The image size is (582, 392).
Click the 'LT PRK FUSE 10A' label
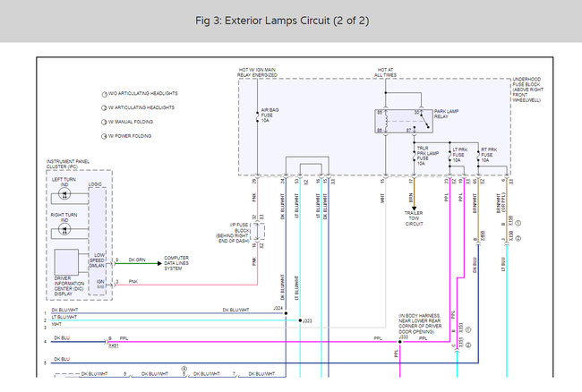460,155
